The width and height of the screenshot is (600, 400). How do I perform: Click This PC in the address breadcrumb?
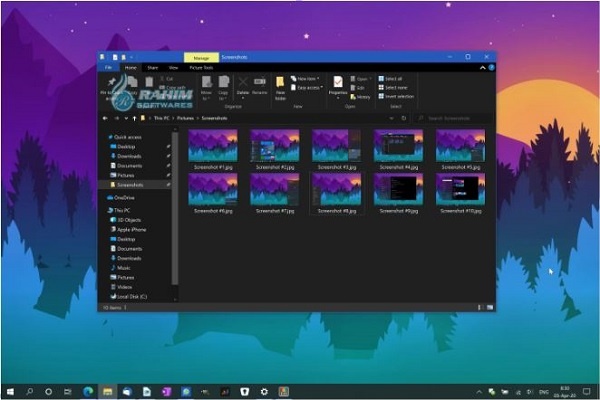(161, 118)
